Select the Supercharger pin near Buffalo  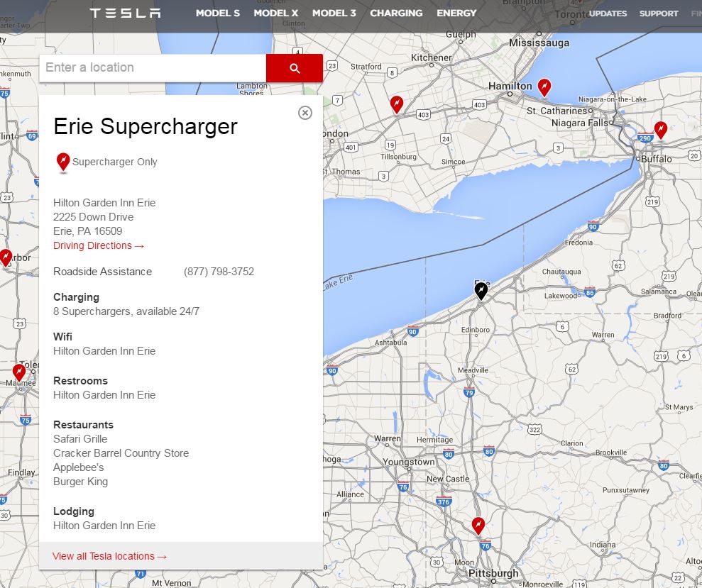[x=660, y=131]
